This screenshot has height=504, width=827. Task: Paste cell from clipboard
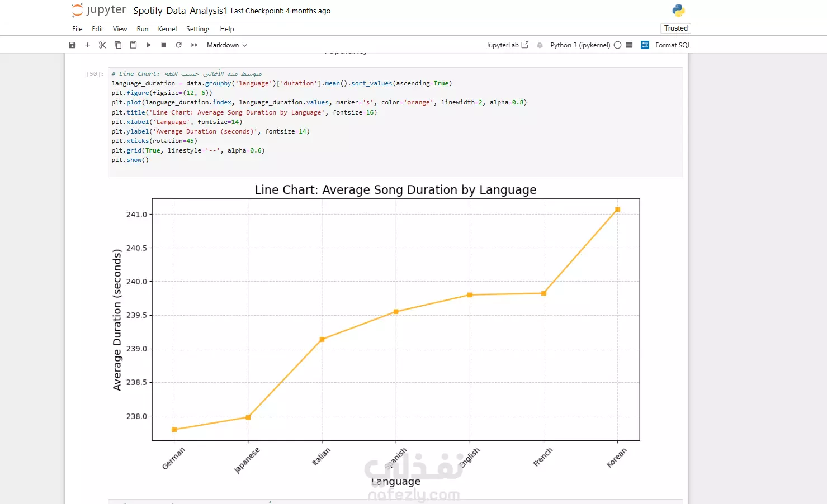tap(133, 45)
